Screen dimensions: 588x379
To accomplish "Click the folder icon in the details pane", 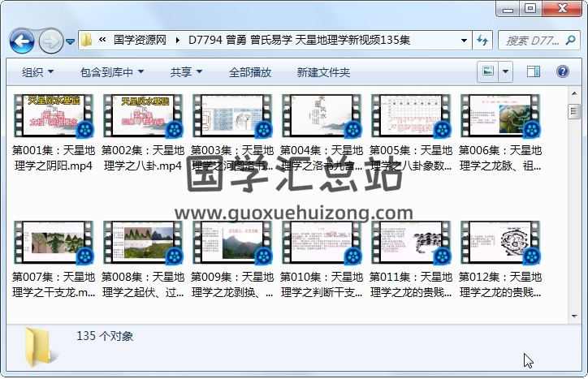I will coord(39,347).
